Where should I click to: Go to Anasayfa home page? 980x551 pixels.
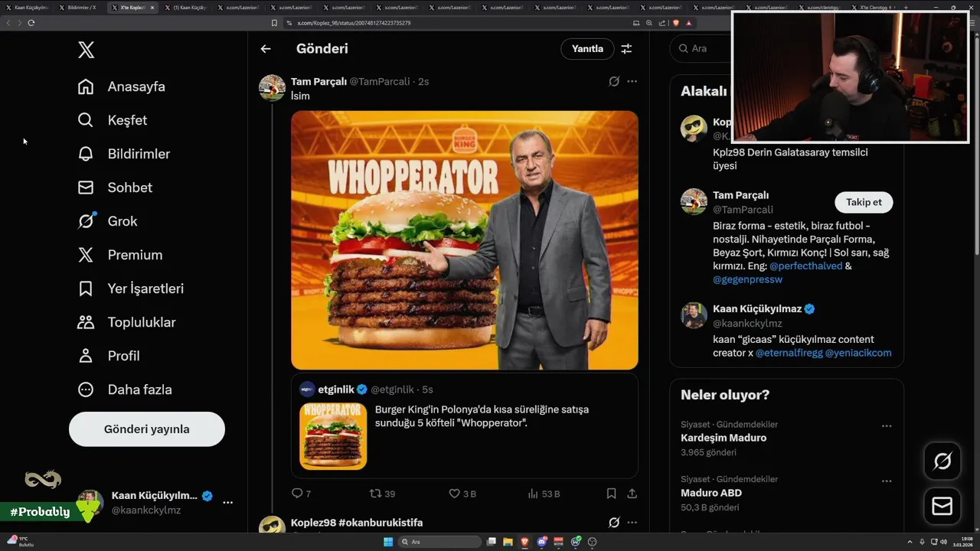tap(122, 86)
